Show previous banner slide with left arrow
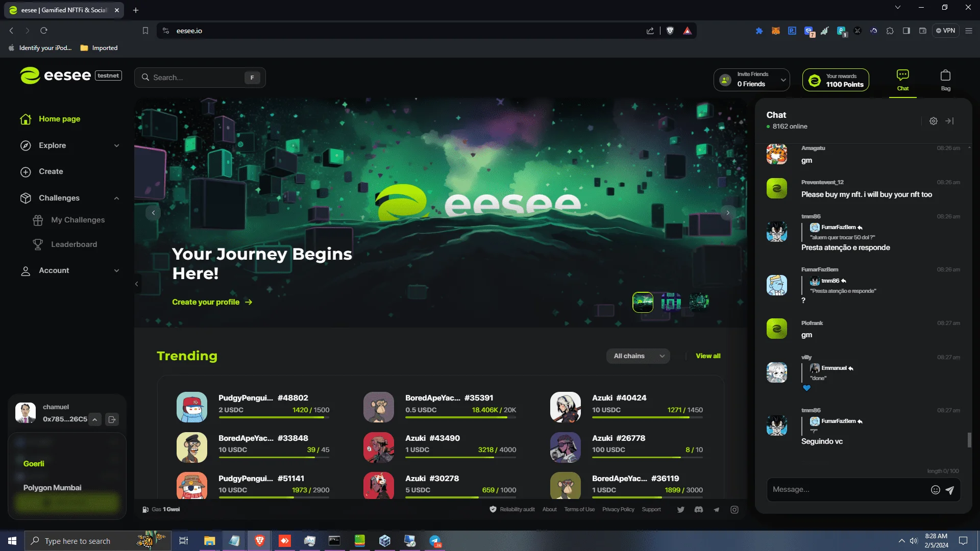The width and height of the screenshot is (980, 551). coord(153,213)
